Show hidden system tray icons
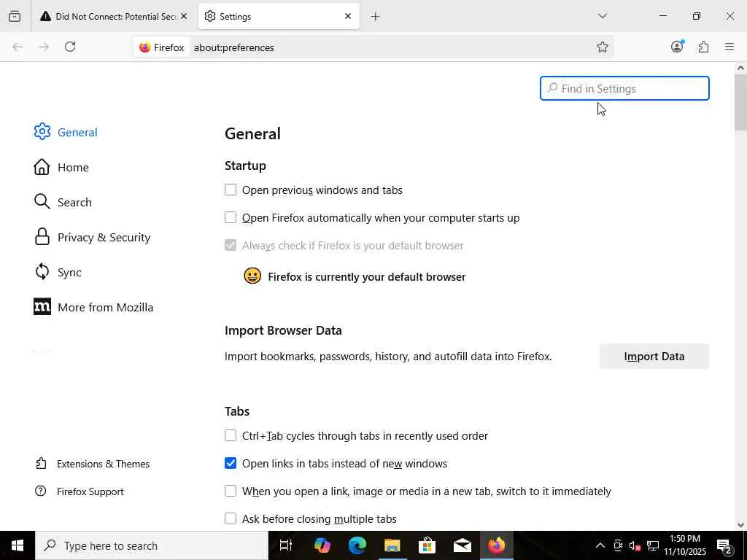Screen dimensions: 747x560 [x=600, y=545]
